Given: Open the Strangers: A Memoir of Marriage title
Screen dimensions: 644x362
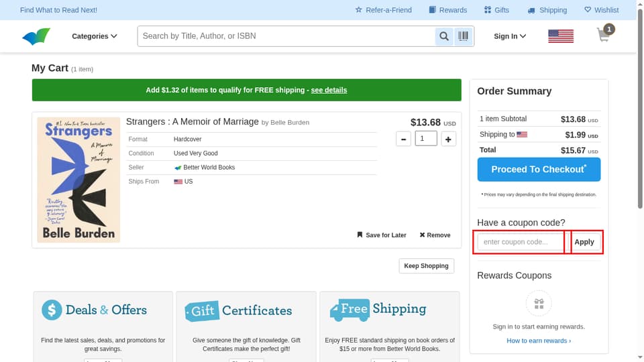Looking at the screenshot, I should [193, 121].
